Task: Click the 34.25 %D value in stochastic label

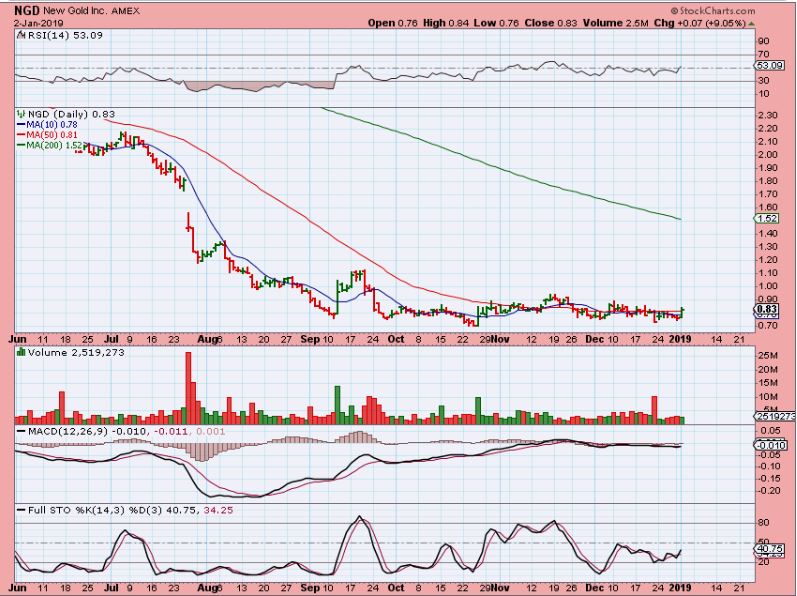Action: (219, 510)
